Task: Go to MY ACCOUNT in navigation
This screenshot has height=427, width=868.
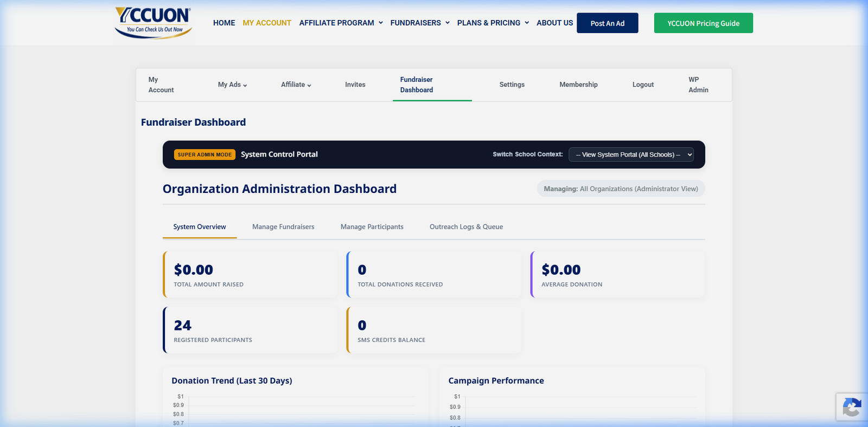Action: pyautogui.click(x=267, y=23)
